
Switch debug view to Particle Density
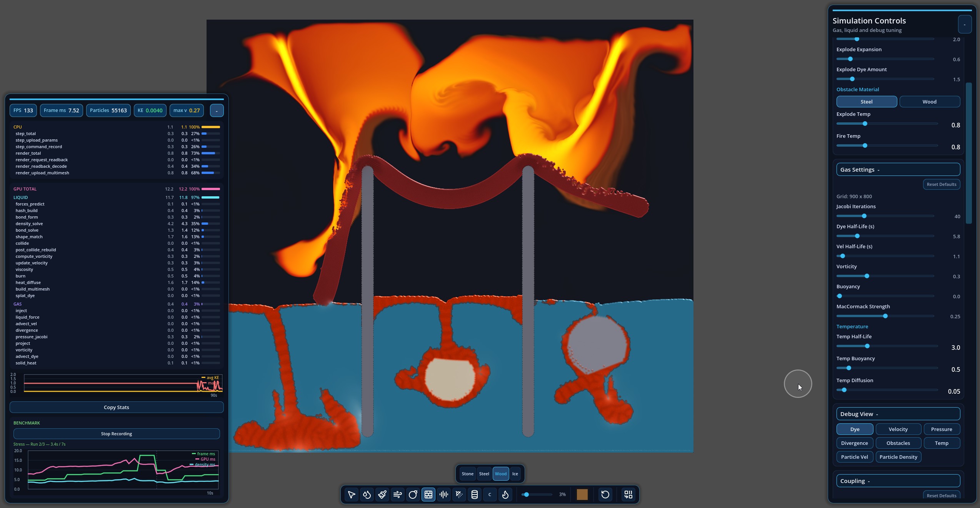click(898, 457)
